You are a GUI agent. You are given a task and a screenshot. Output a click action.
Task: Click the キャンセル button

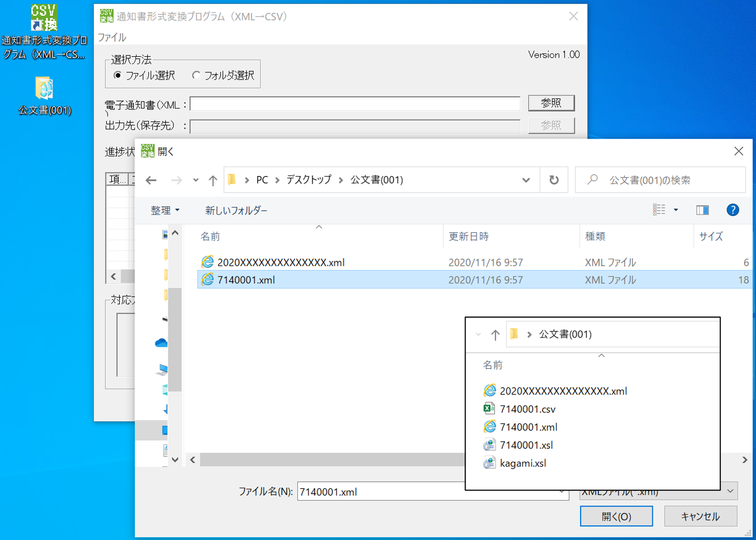pos(700,516)
